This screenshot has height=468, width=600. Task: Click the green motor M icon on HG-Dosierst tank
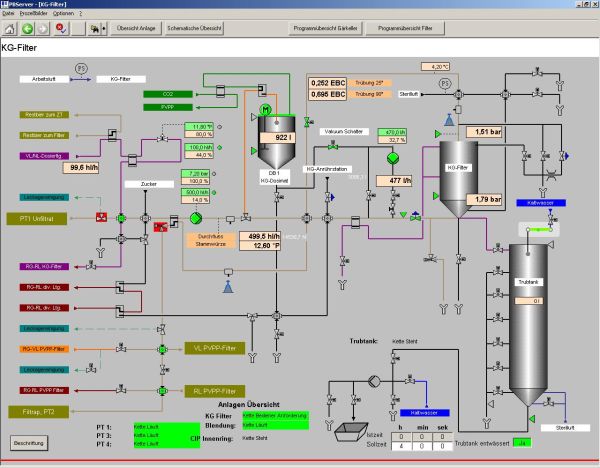pyautogui.click(x=265, y=108)
